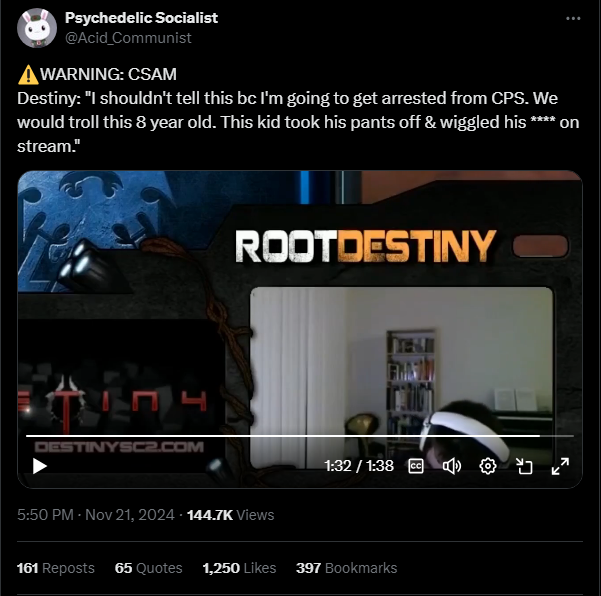This screenshot has height=596, width=601.
Task: Open Psychedelic Socialist display name
Action: coord(141,18)
